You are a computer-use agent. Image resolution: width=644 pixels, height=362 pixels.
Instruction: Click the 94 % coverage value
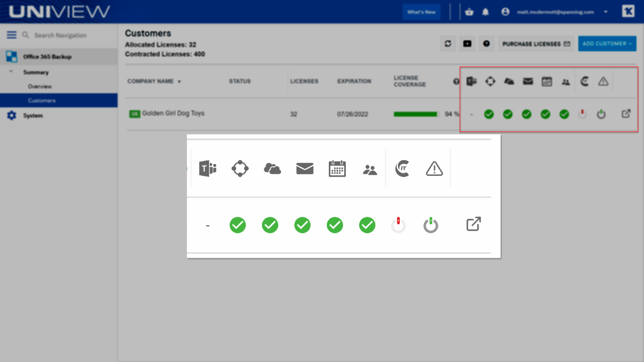click(x=452, y=114)
